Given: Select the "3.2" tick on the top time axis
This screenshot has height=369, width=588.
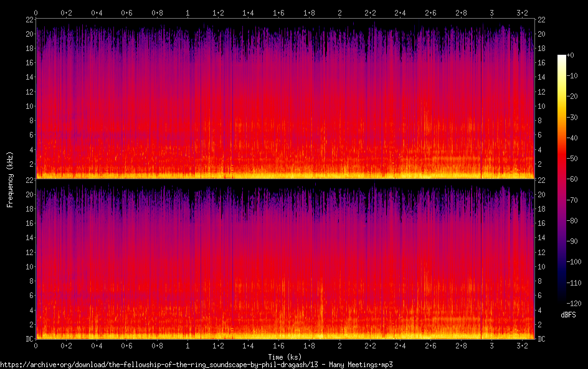Looking at the screenshot, I should tap(521, 12).
